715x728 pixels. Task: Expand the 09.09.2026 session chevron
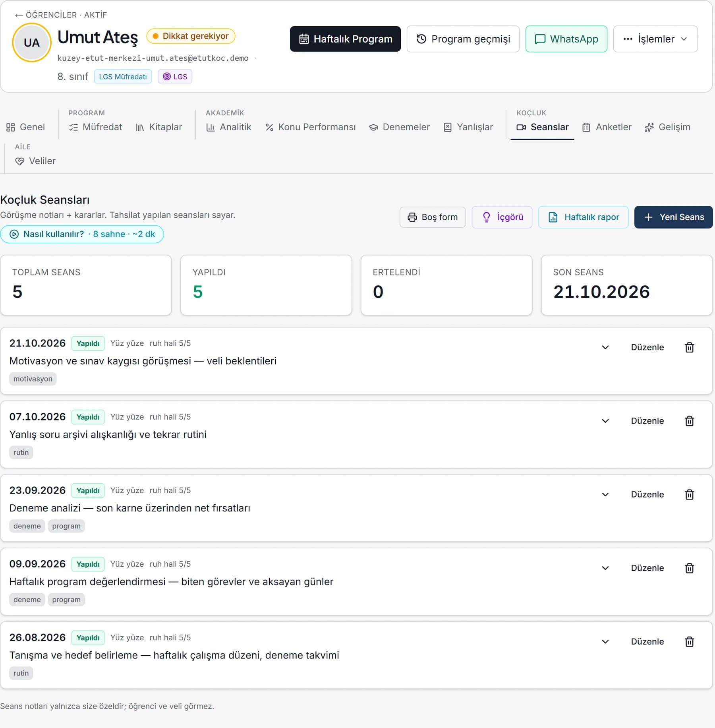(x=605, y=568)
